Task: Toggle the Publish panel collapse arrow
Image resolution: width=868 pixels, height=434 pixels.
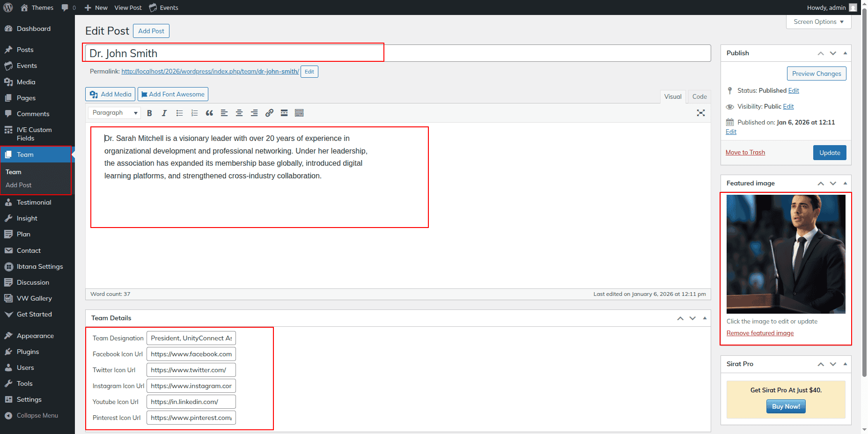Action: tap(845, 53)
